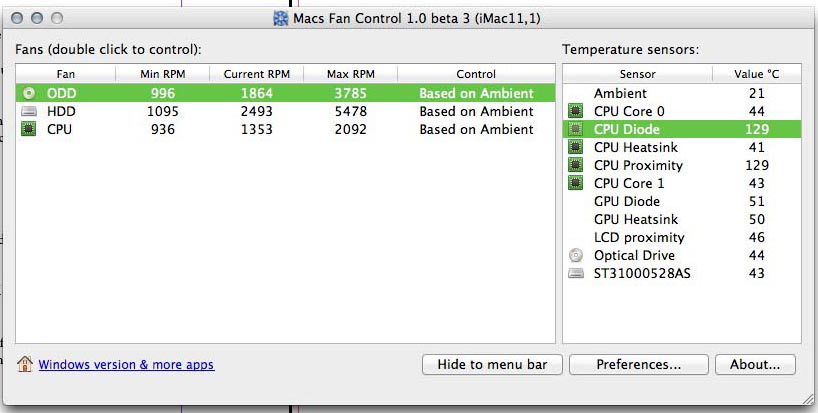Click Hide to menu bar button
This screenshot has height=413, width=818.
pyautogui.click(x=492, y=365)
